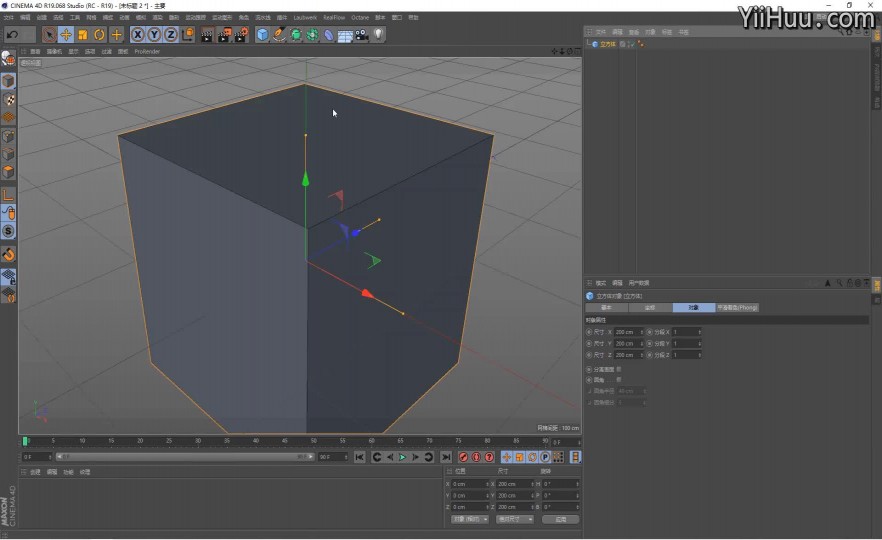Open Edit Render Settings gear clapperboard
Viewport: 882px width, 540px height.
[241, 35]
